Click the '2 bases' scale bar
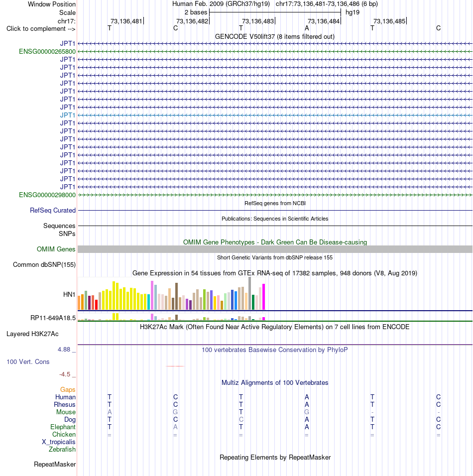Screen dimensions: 473x476 (275, 12)
